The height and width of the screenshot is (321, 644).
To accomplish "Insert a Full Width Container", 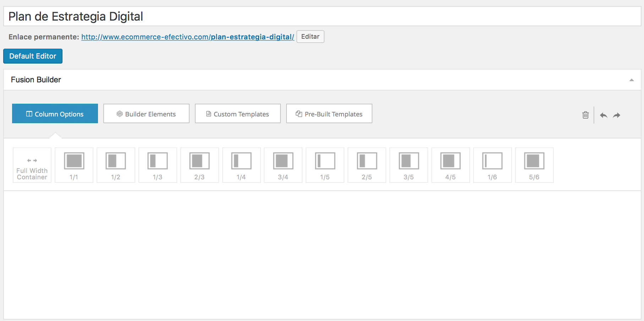I will click(32, 165).
